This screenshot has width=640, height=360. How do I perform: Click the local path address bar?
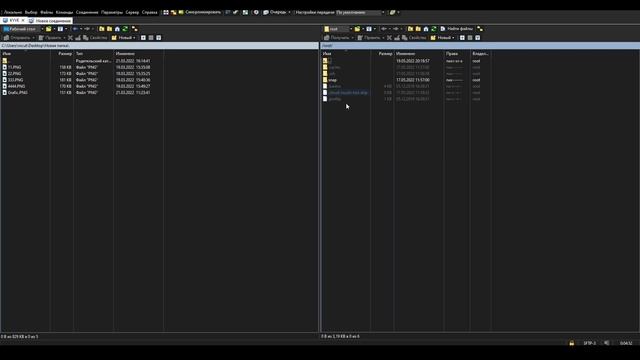coord(159,46)
